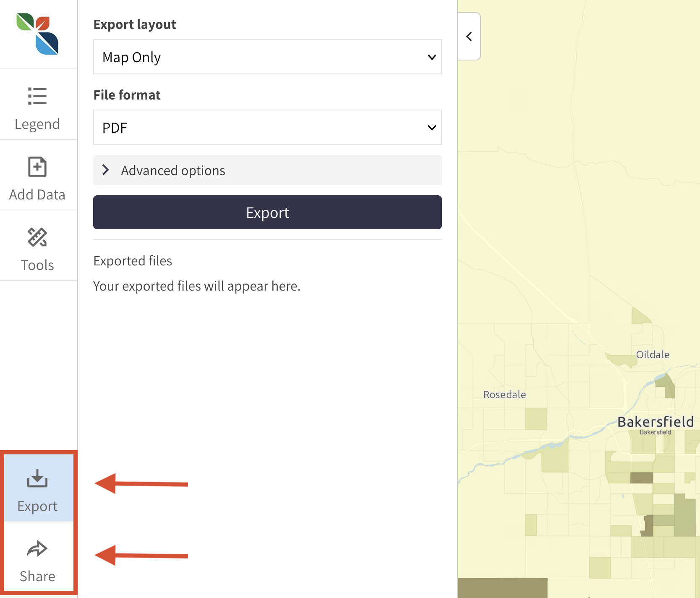This screenshot has width=700, height=598.
Task: Click the download arrow inside Export icon
Action: 37,479
